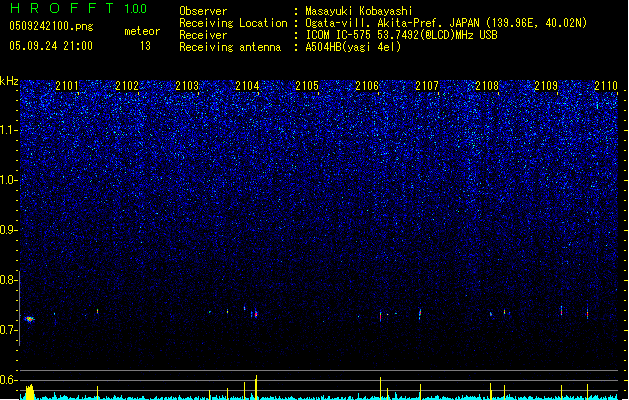The height and width of the screenshot is (400, 629).
Task: Select the file name 0509242100.png
Action: 51,26
